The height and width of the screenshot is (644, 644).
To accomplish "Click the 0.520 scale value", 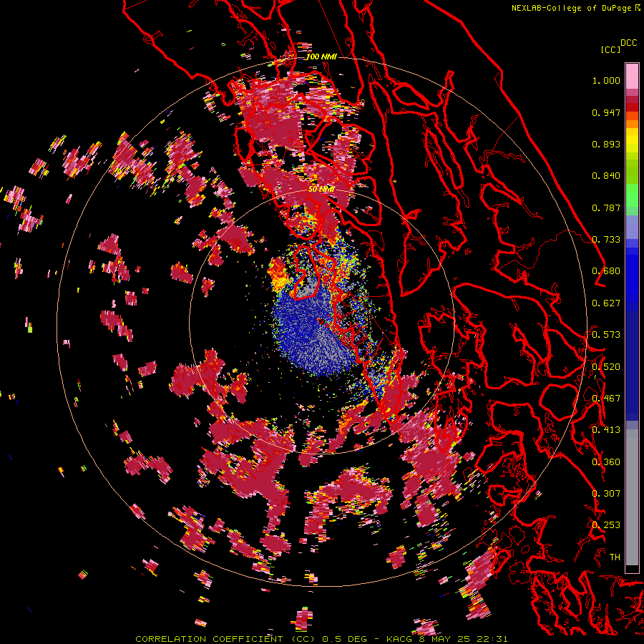I will pos(606,367).
